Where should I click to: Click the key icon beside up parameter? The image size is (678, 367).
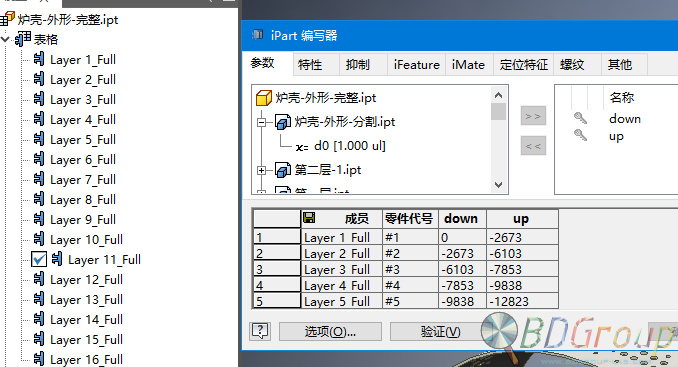point(580,135)
